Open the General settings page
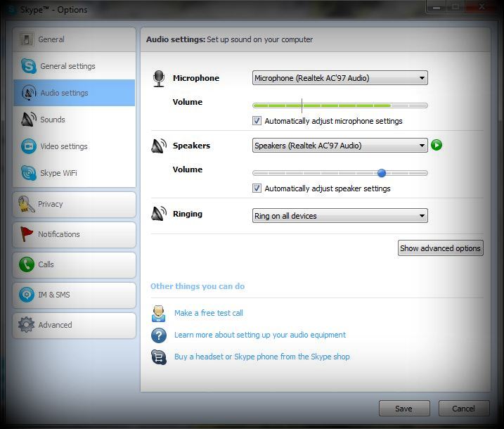The width and height of the screenshot is (504, 429). [x=75, y=66]
